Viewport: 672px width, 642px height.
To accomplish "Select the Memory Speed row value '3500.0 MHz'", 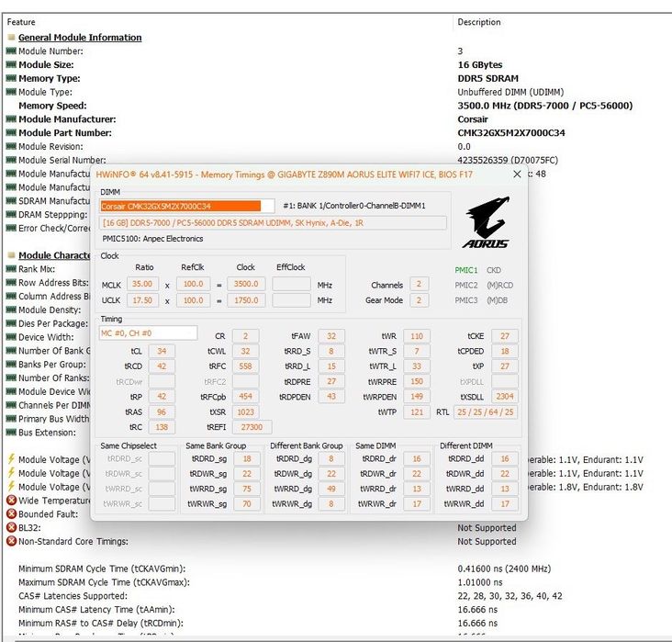I will click(x=544, y=106).
